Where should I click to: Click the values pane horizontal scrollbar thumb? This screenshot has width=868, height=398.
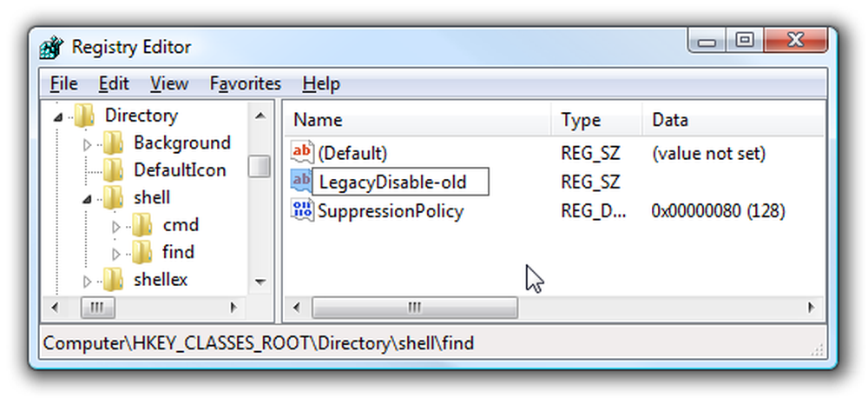click(415, 308)
